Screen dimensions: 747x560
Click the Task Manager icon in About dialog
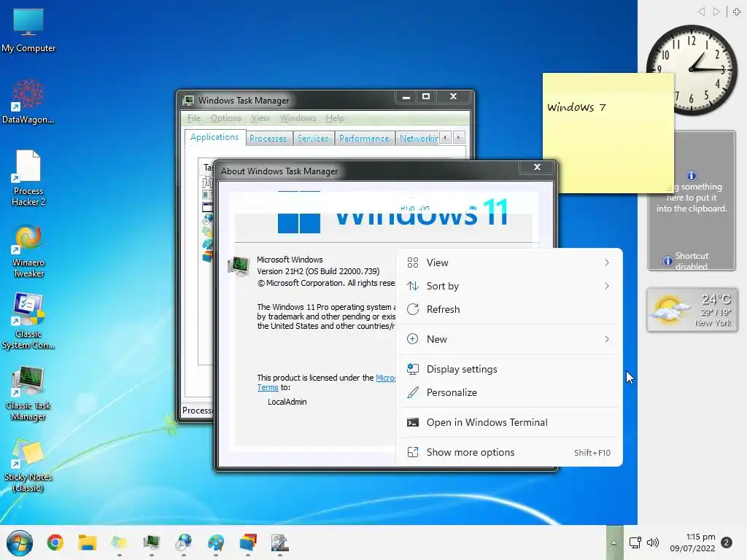(x=239, y=266)
